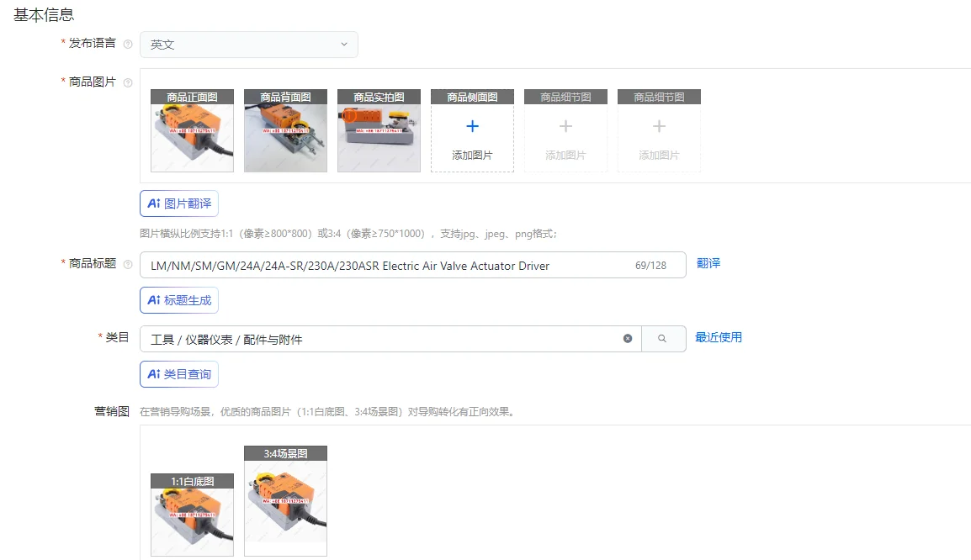Click the help icon next to 发布语言

pyautogui.click(x=128, y=44)
